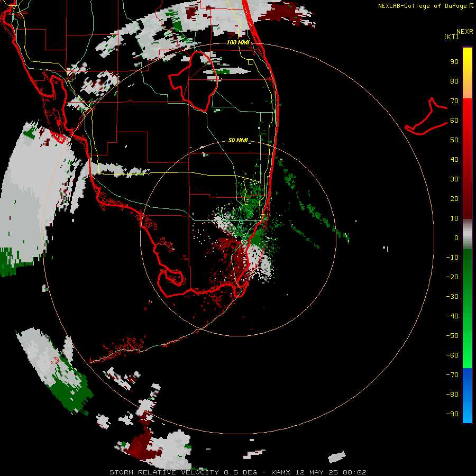Click the STORM RELATIVE VELOCITY caption text

tap(164, 472)
